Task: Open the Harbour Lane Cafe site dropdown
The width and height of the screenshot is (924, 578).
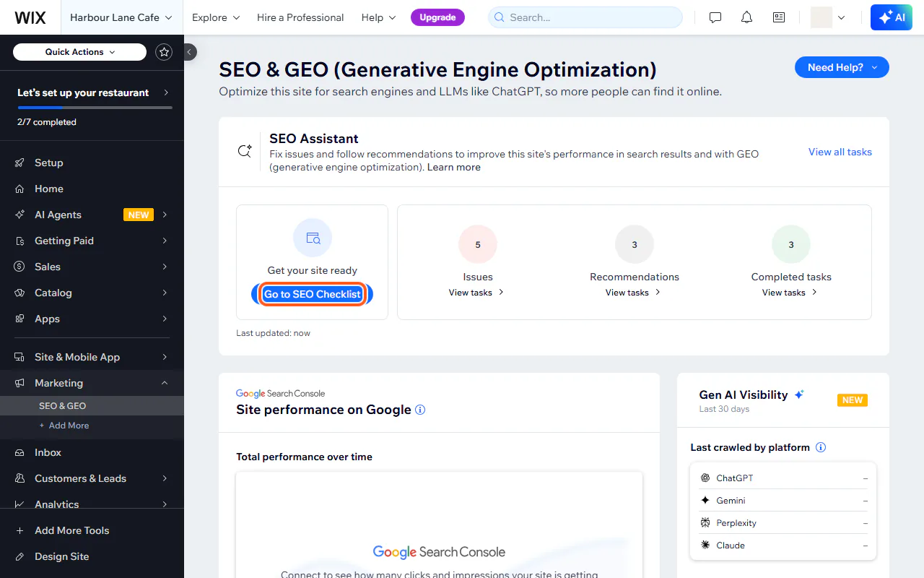Action: coord(121,17)
